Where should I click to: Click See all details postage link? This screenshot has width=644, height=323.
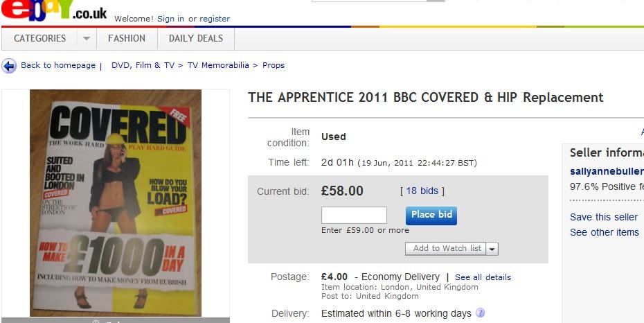(x=483, y=277)
